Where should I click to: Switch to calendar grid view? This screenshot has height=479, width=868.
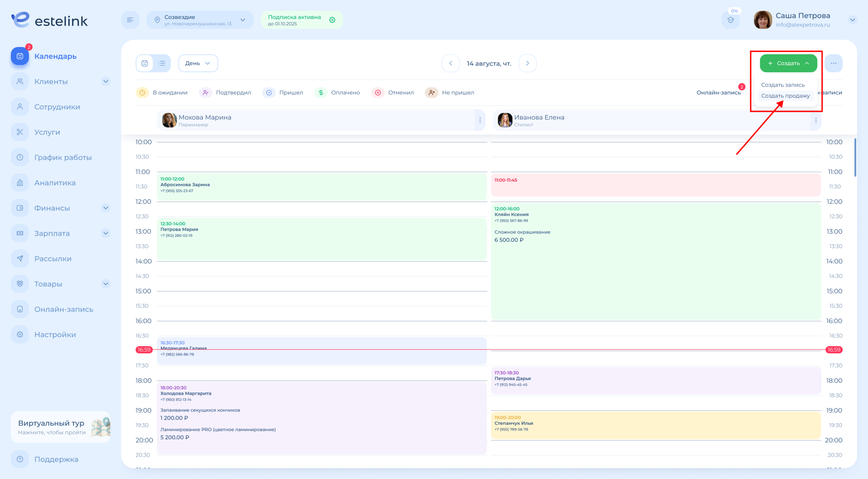pos(145,63)
